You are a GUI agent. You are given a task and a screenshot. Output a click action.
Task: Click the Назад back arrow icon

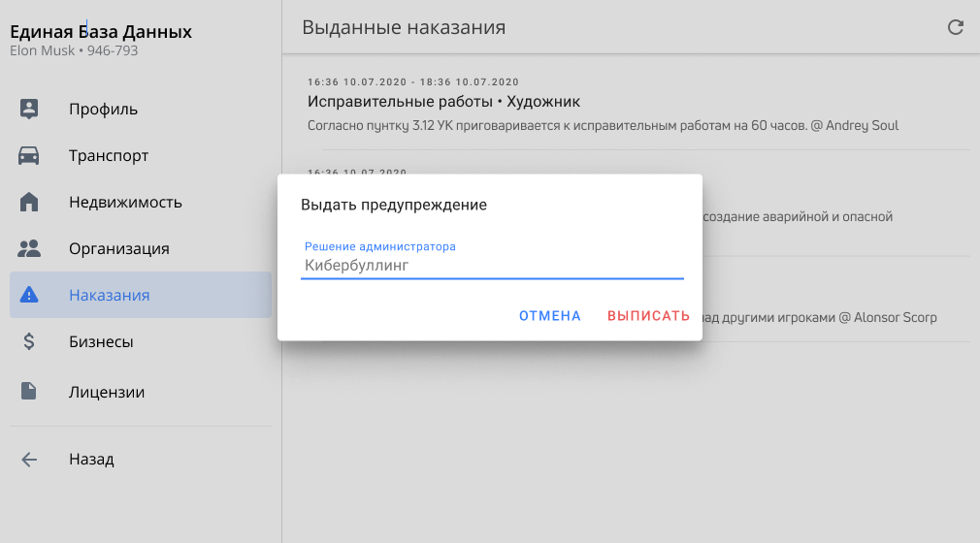(x=29, y=460)
